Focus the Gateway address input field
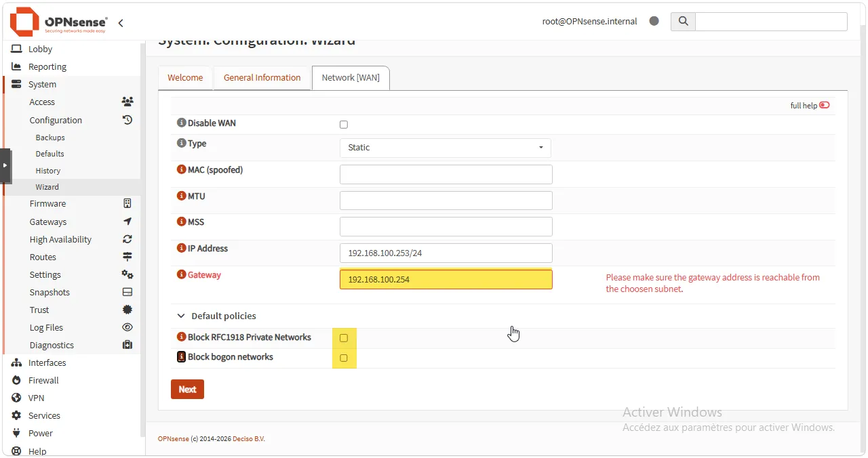 446,279
